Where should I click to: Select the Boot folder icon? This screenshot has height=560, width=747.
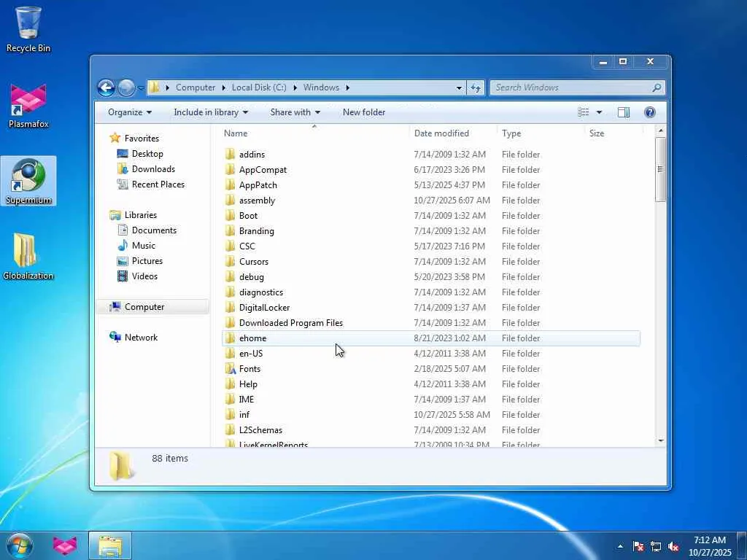(x=230, y=216)
